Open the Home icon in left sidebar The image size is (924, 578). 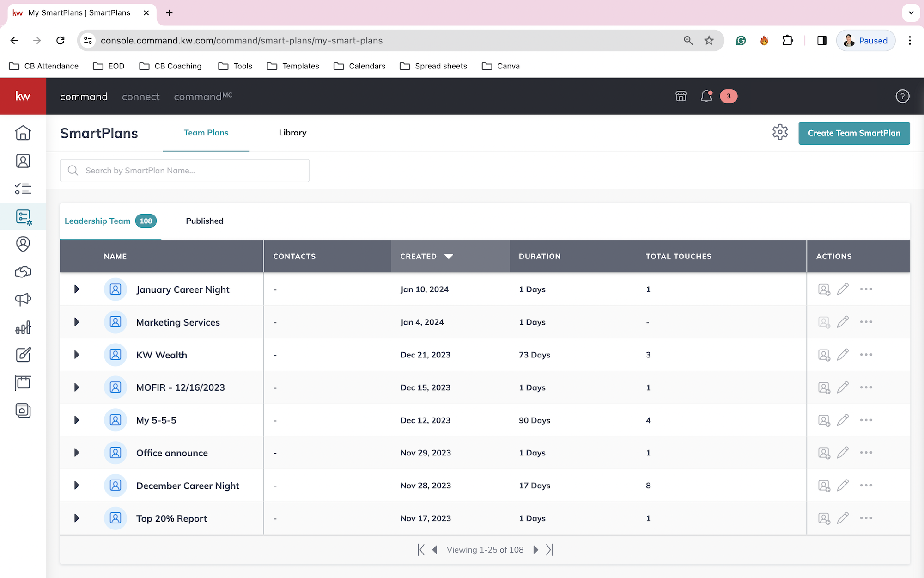point(23,133)
